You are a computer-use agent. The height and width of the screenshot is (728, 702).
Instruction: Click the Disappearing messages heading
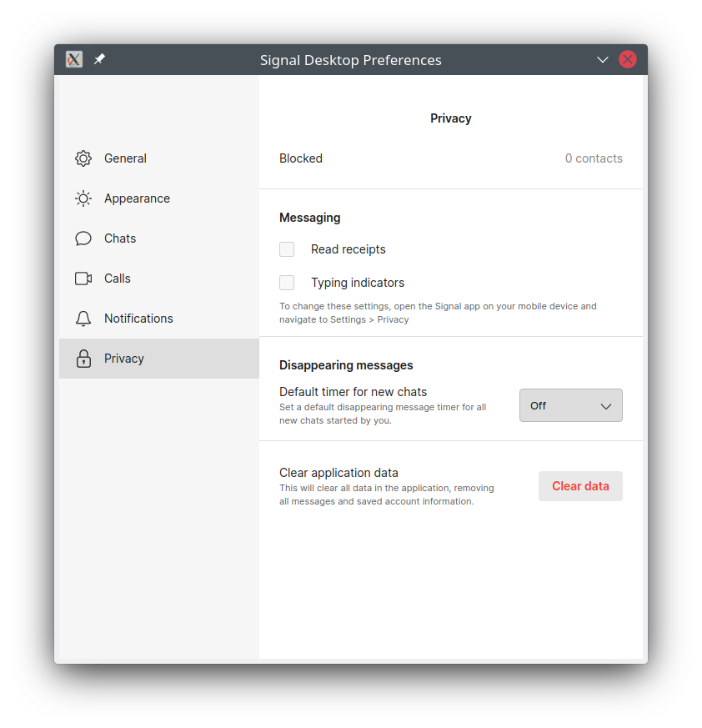tap(346, 365)
